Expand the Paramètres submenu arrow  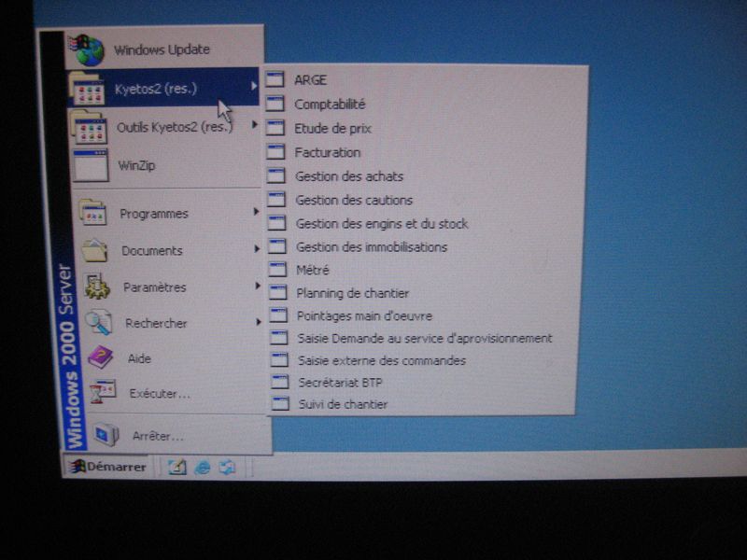pos(258,286)
